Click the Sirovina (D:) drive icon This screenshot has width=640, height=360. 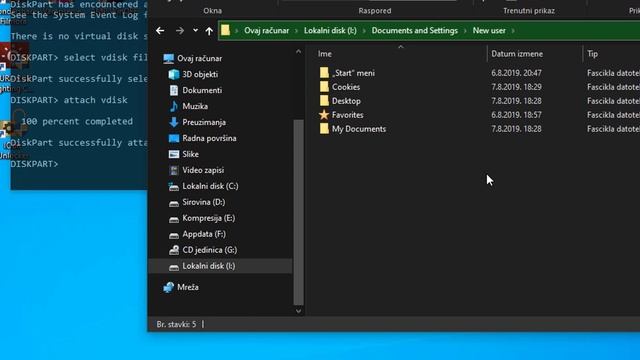click(x=174, y=203)
